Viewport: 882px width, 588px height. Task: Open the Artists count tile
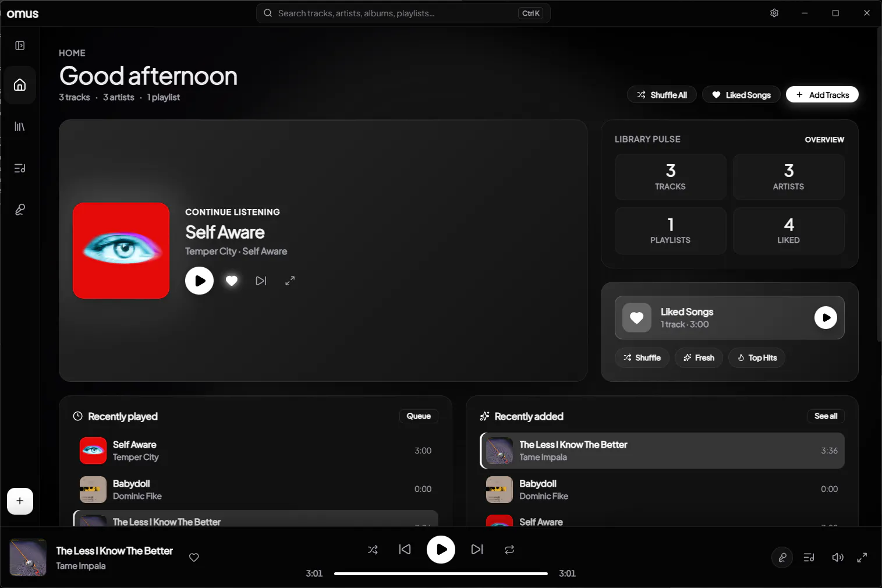789,177
